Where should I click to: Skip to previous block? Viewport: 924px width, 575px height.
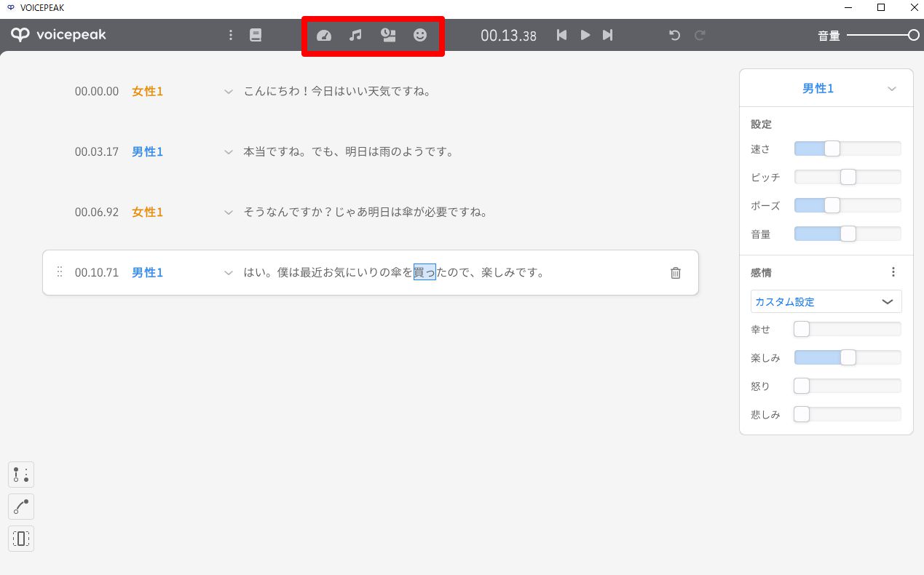561,35
